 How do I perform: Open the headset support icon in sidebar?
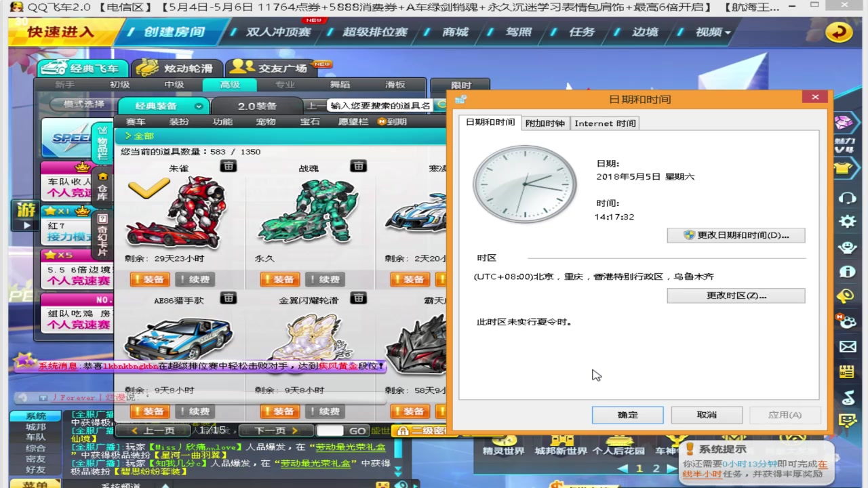pyautogui.click(x=847, y=197)
